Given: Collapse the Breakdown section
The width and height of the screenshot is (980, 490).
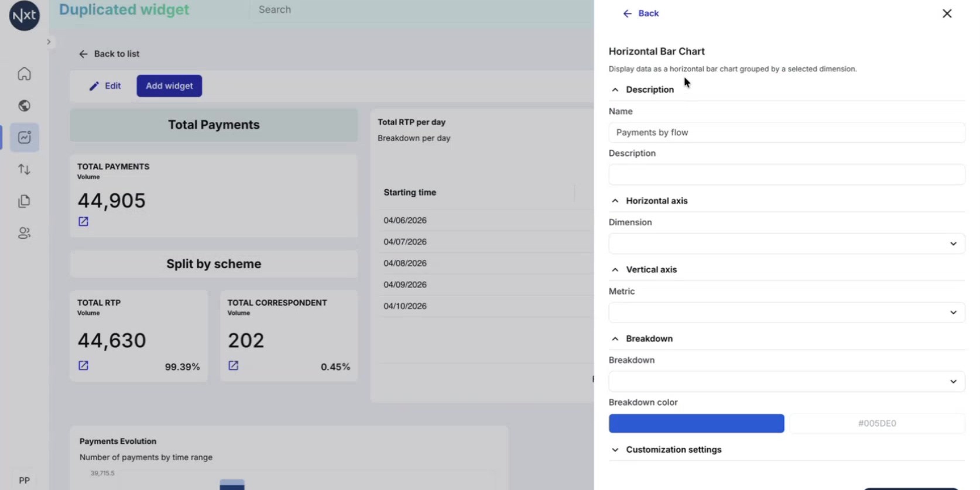Looking at the screenshot, I should pos(615,339).
